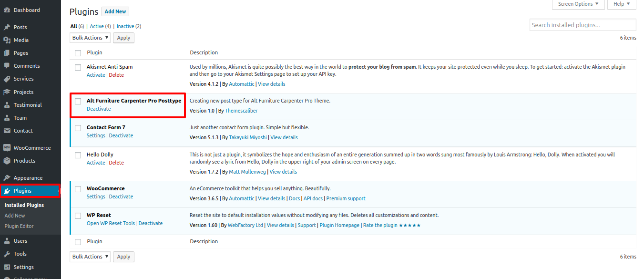
Task: Check the WP Reset plugin checkbox
Action: click(78, 216)
